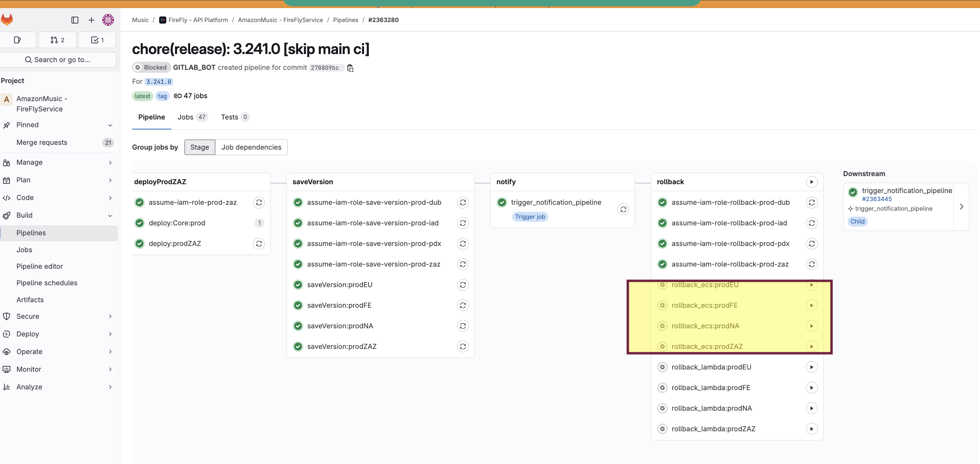This screenshot has width=980, height=464.
Task: Expand the downstream pipeline chevron
Action: pyautogui.click(x=961, y=207)
